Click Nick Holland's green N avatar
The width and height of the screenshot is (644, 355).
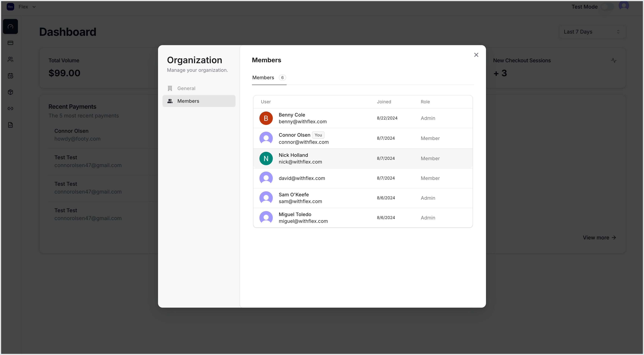266,158
